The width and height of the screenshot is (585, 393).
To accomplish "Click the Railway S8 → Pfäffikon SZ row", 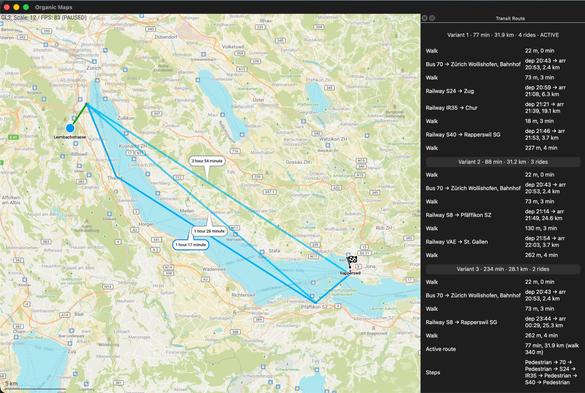I will (x=503, y=215).
